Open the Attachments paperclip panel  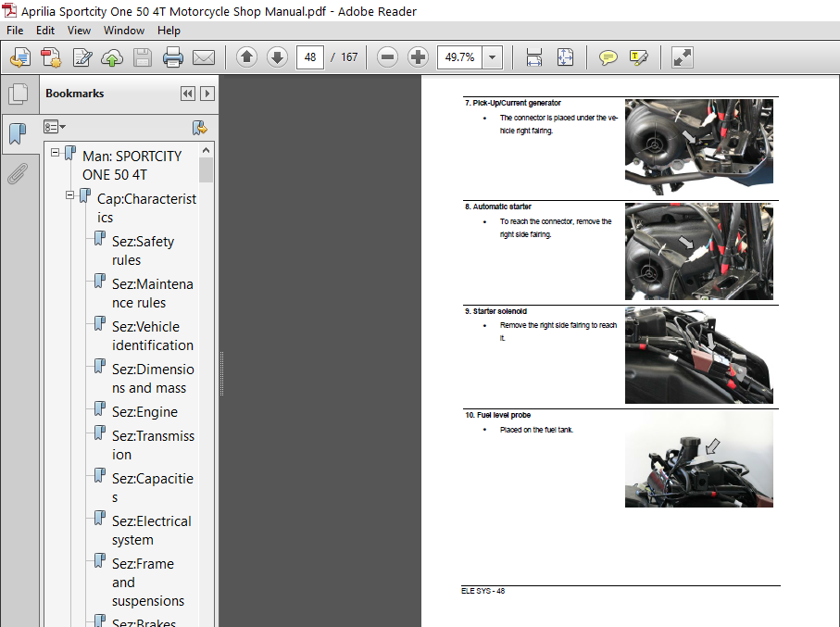coord(18,173)
